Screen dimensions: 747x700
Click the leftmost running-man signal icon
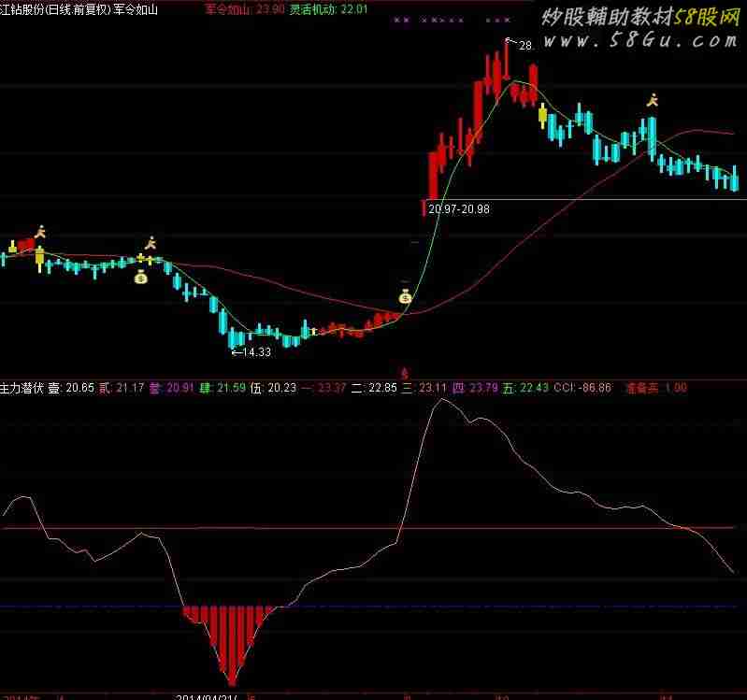click(x=39, y=230)
